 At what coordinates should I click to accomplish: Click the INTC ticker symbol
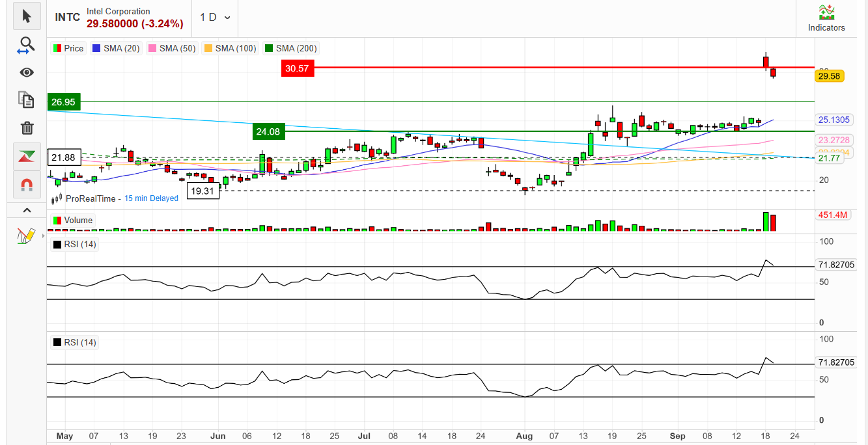tap(68, 18)
